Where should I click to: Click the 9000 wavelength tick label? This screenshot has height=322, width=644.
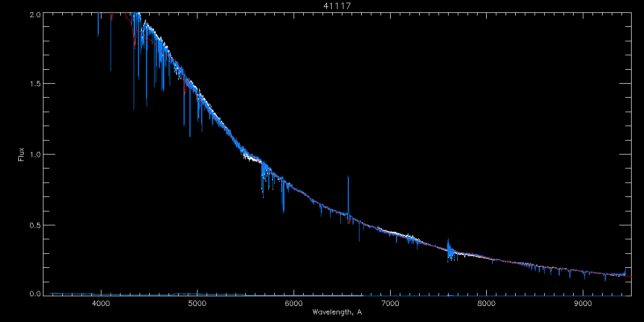[x=583, y=304]
